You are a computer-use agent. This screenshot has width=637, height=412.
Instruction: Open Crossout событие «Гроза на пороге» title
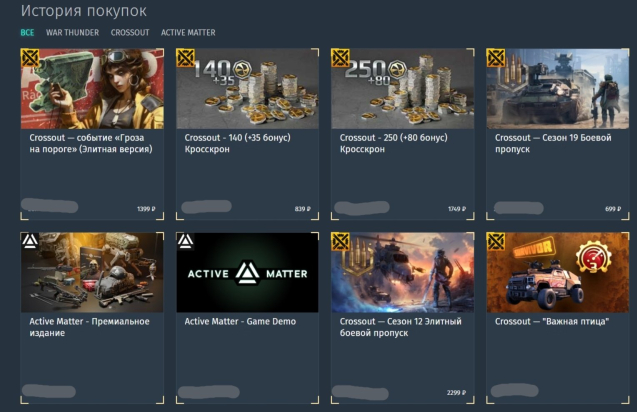[91, 143]
